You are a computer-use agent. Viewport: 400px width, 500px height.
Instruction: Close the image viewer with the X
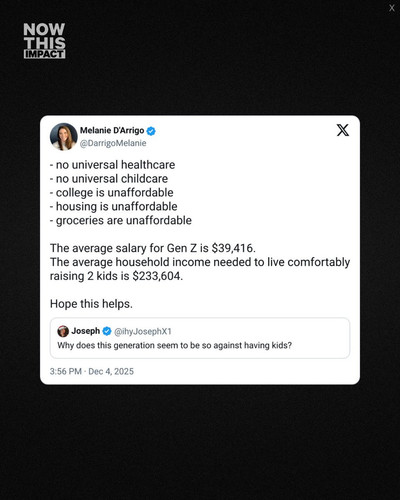(392, 8)
